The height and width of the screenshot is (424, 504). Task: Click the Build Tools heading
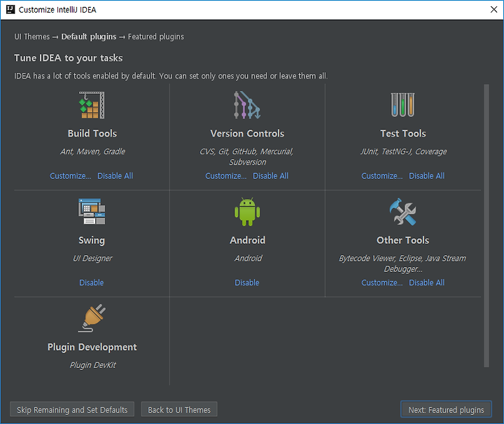pyautogui.click(x=92, y=133)
